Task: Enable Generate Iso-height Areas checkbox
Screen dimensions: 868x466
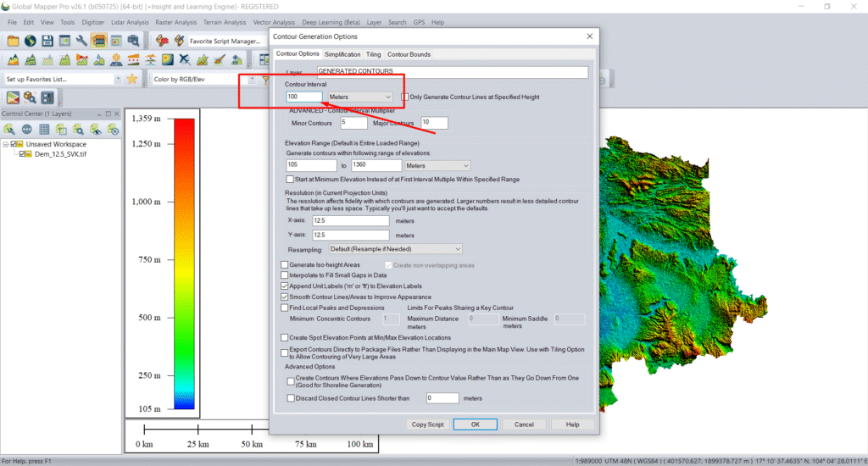Action: pyautogui.click(x=285, y=264)
